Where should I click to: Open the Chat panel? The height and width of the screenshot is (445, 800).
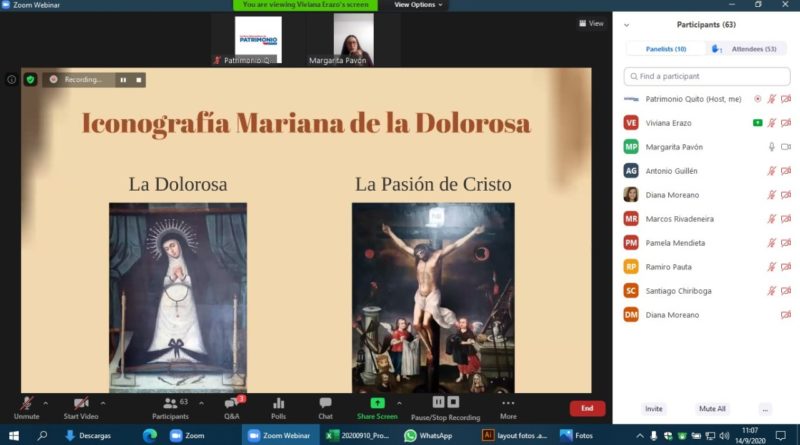(325, 408)
